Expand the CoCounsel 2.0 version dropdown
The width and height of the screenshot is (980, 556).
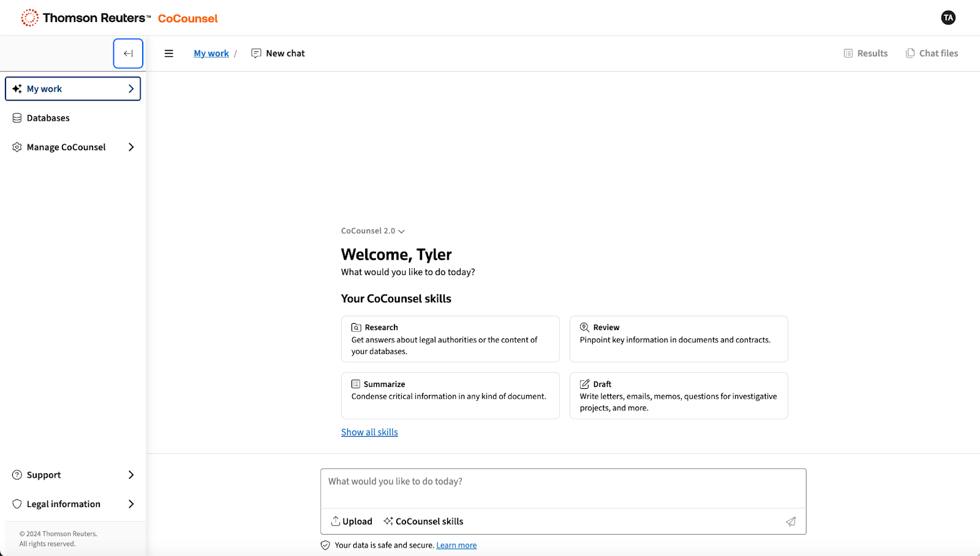click(372, 231)
